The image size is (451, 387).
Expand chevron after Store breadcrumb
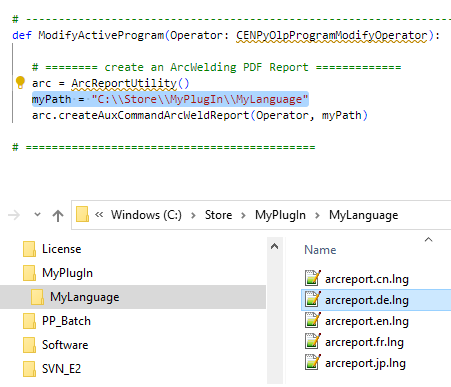pos(243,216)
